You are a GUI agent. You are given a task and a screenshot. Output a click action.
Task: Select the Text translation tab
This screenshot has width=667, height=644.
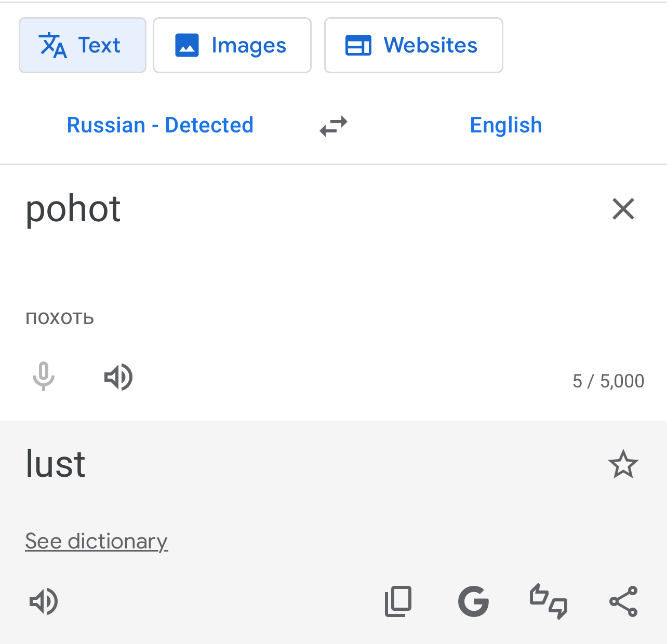coord(83,46)
